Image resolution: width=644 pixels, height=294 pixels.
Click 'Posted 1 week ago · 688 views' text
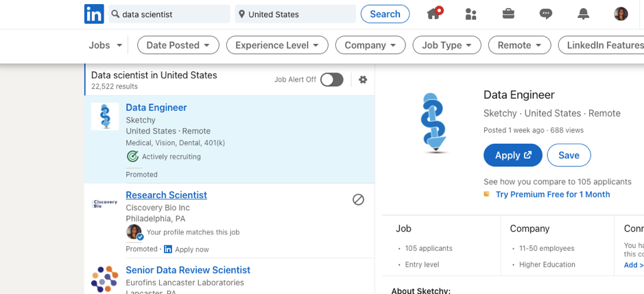(534, 130)
